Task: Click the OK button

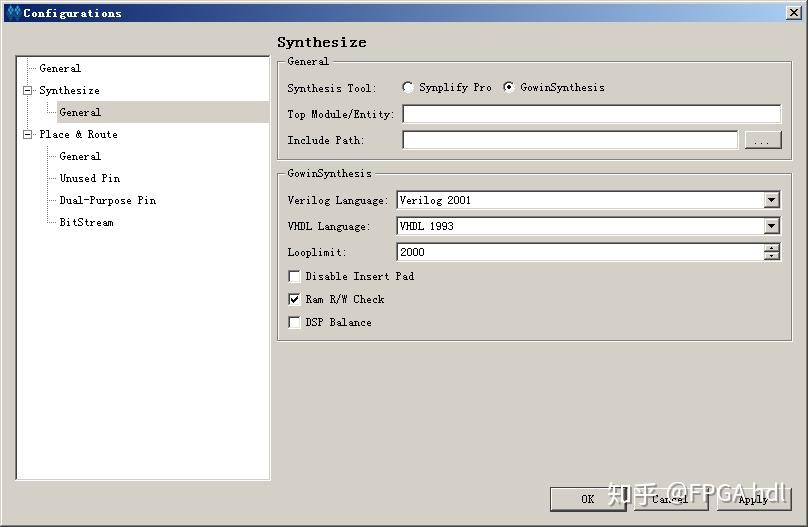Action: click(588, 499)
